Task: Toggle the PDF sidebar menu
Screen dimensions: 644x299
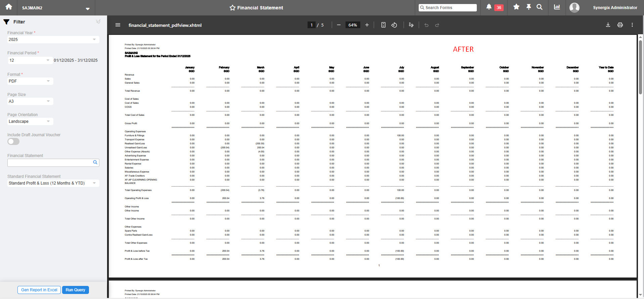Action: click(x=118, y=25)
